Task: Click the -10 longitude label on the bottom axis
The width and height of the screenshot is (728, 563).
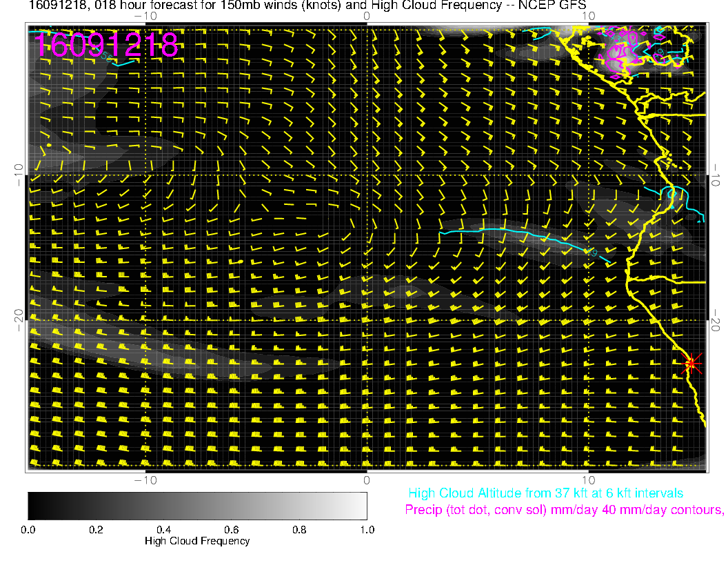Action: (x=145, y=480)
